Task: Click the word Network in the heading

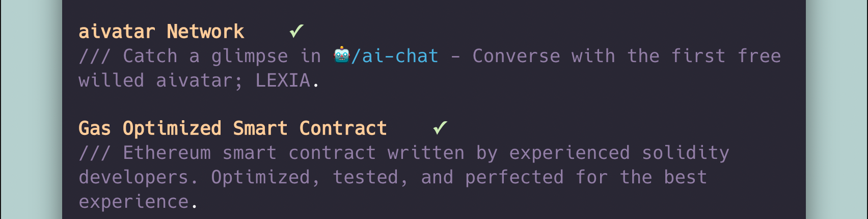Action: tap(205, 32)
